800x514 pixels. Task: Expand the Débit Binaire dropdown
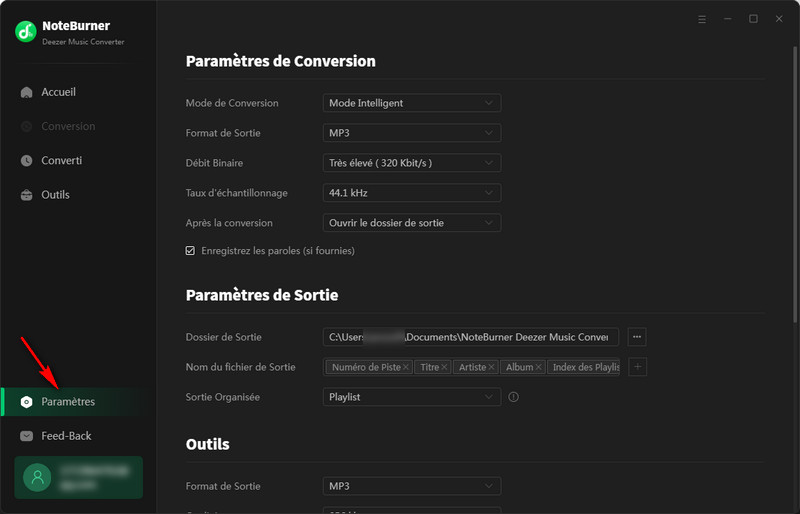412,163
